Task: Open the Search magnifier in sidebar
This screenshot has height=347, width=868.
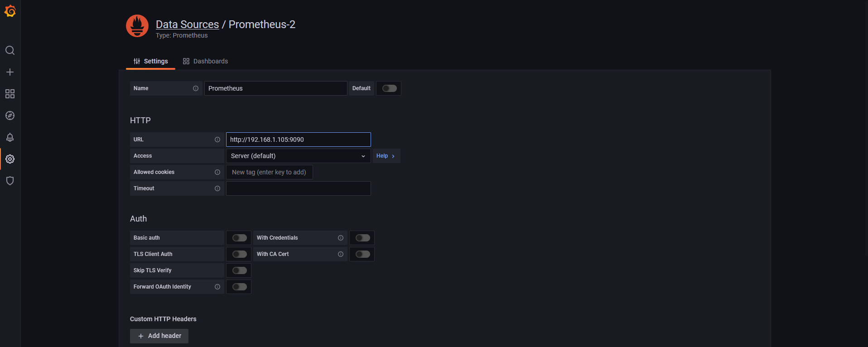Action: (x=10, y=50)
